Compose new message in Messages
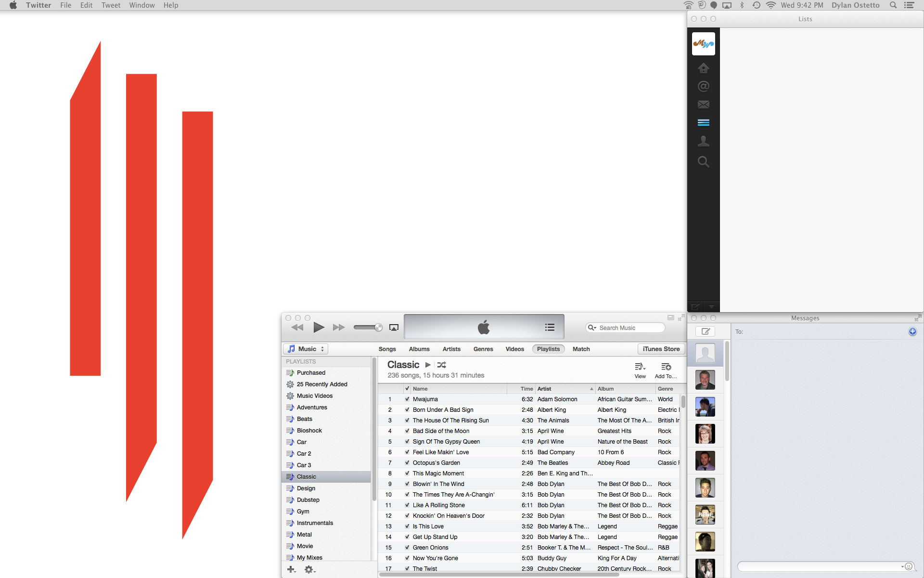Screen dimensions: 924x578 (x=706, y=331)
